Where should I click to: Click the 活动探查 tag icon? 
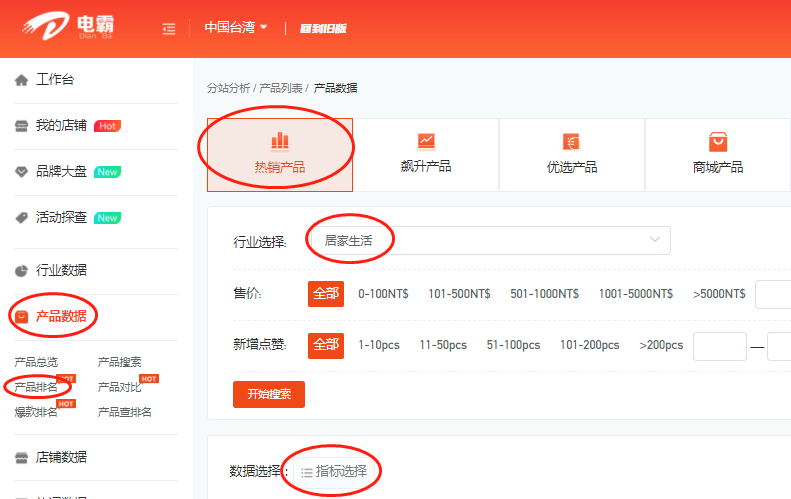pyautogui.click(x=21, y=218)
